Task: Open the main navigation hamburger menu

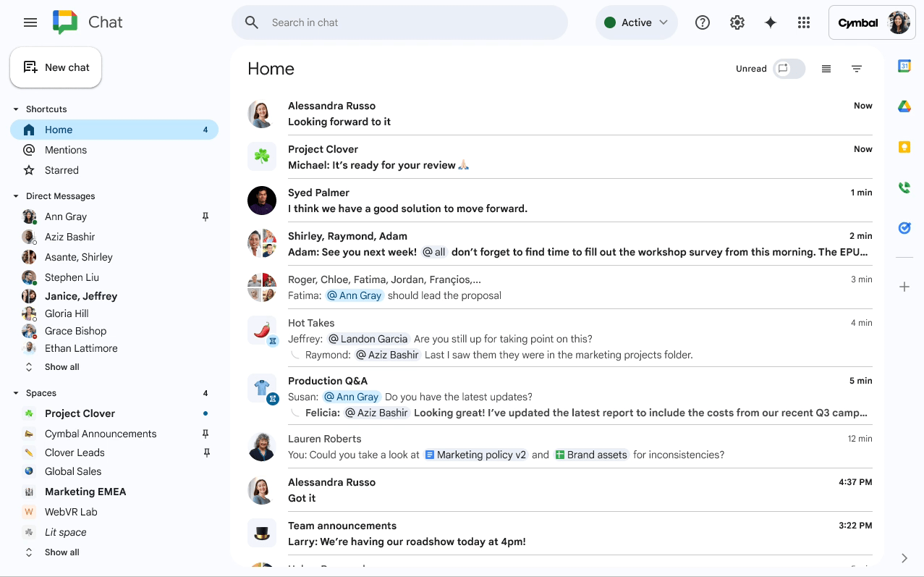Action: tap(30, 22)
